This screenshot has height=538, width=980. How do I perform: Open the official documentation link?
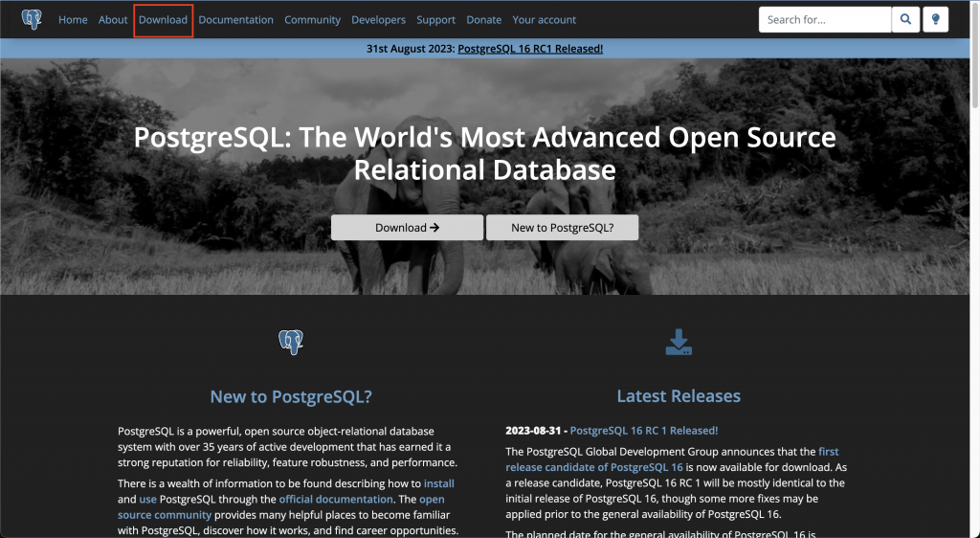click(x=336, y=499)
